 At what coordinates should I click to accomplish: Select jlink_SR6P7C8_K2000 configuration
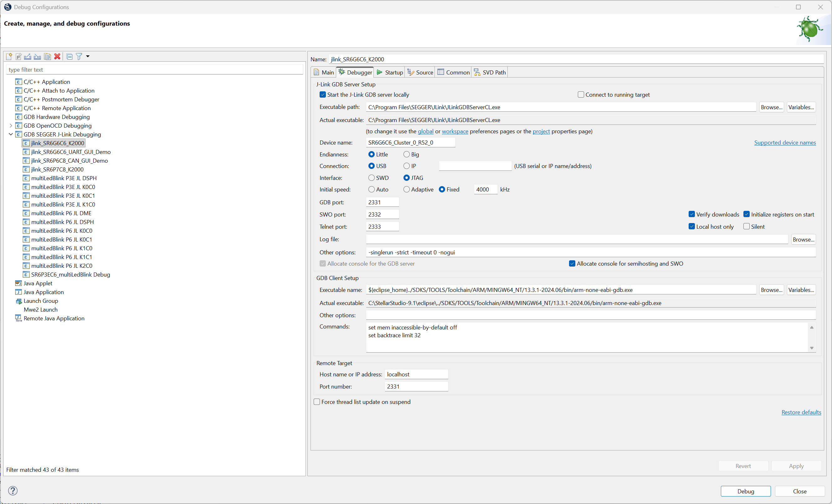tap(53, 170)
